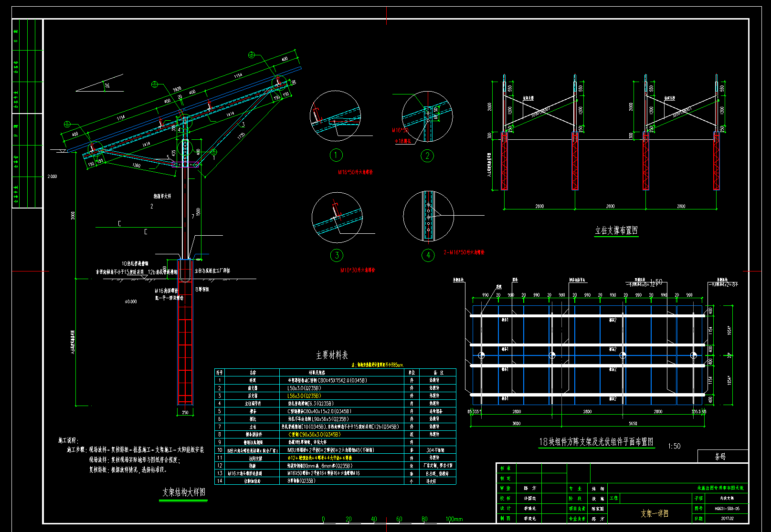Click the '施工说明:' notes heading
Image resolution: width=771 pixels, height=532 pixels.
(68, 440)
